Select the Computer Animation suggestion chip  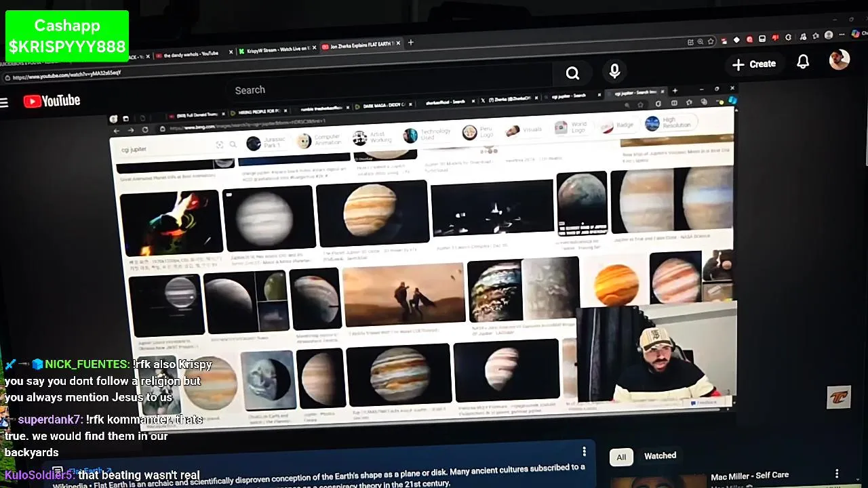[319, 140]
